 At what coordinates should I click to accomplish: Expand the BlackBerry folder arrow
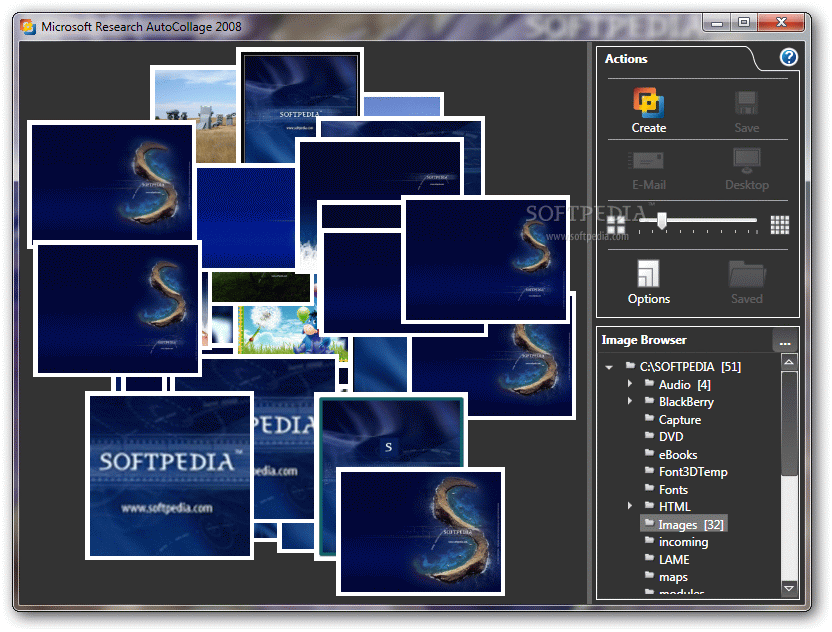coord(630,401)
